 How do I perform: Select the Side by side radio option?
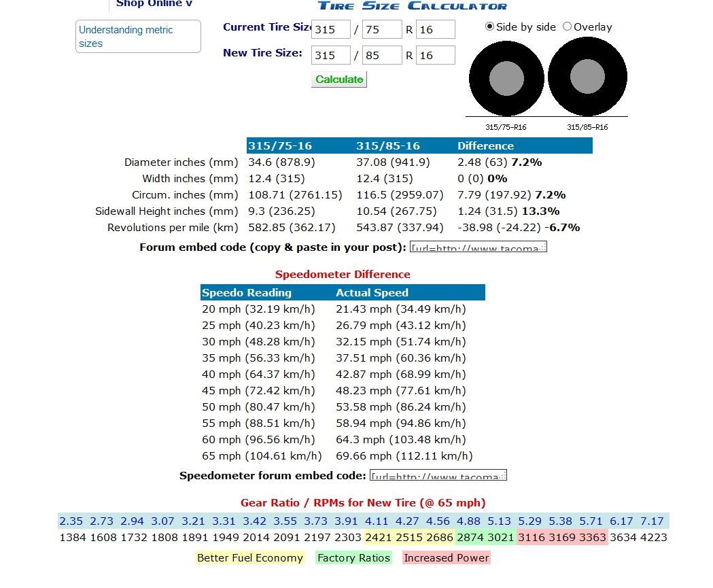[x=489, y=27]
